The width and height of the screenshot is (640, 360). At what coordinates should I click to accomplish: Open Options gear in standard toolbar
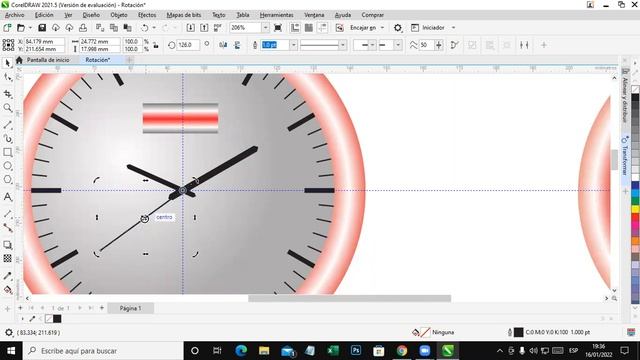click(398, 28)
